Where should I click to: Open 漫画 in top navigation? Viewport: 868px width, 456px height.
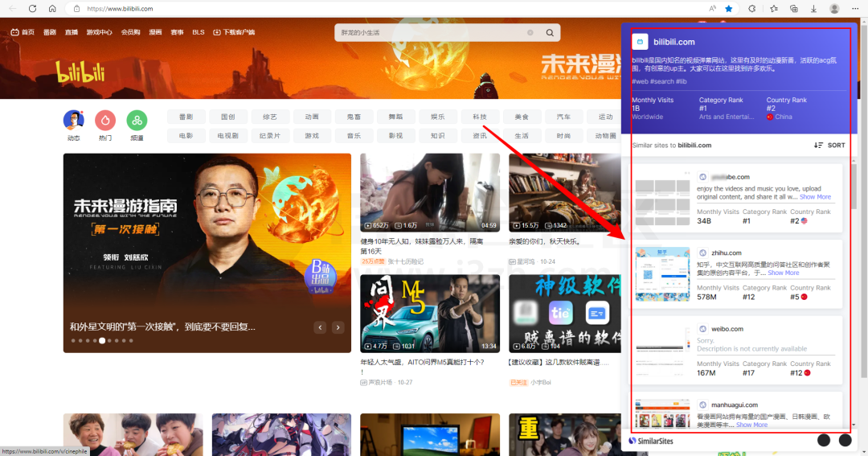[x=155, y=32]
